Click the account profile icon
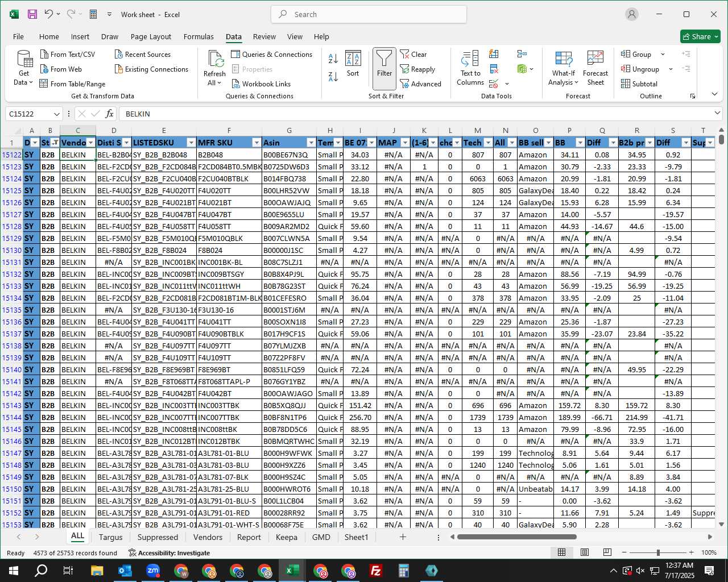This screenshot has width=728, height=582. coord(632,14)
